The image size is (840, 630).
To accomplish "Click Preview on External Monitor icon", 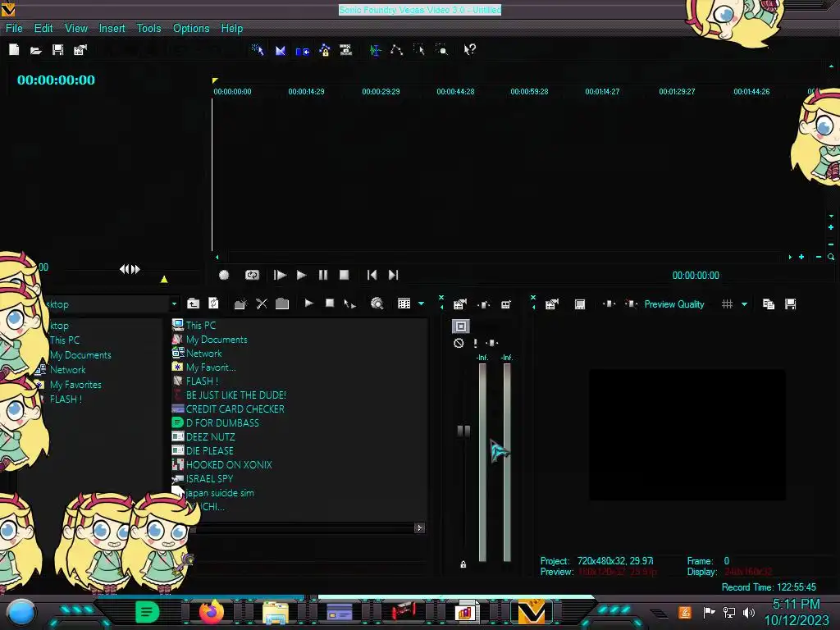I will (x=580, y=304).
